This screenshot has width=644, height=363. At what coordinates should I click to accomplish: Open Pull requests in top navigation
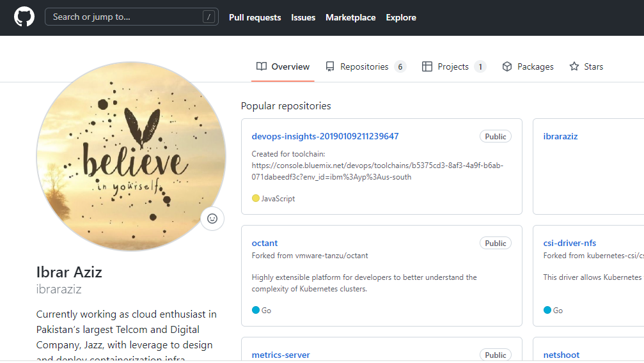pos(255,17)
